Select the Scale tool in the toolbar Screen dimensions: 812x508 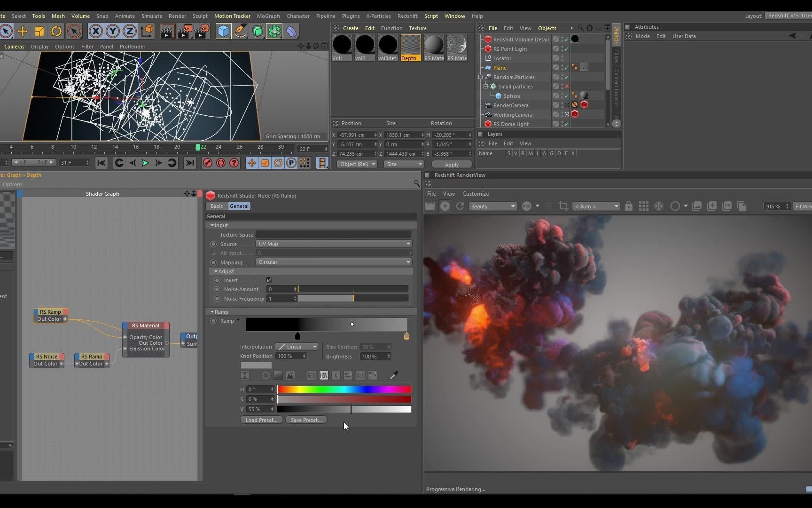point(39,31)
